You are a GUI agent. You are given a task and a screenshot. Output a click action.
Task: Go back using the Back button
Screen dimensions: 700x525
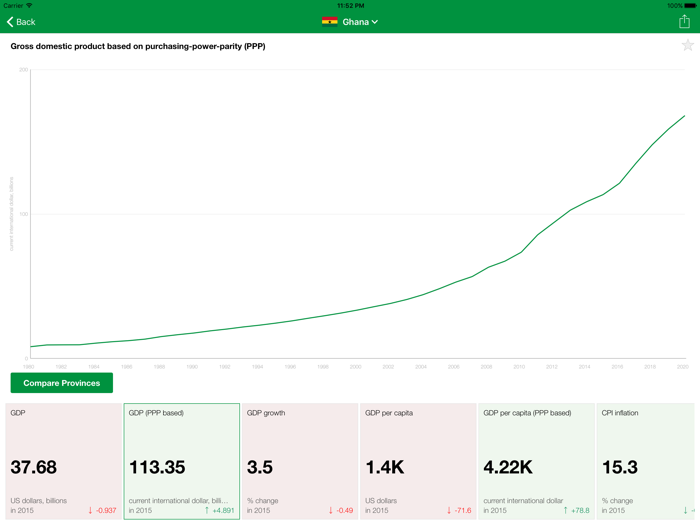tap(21, 21)
